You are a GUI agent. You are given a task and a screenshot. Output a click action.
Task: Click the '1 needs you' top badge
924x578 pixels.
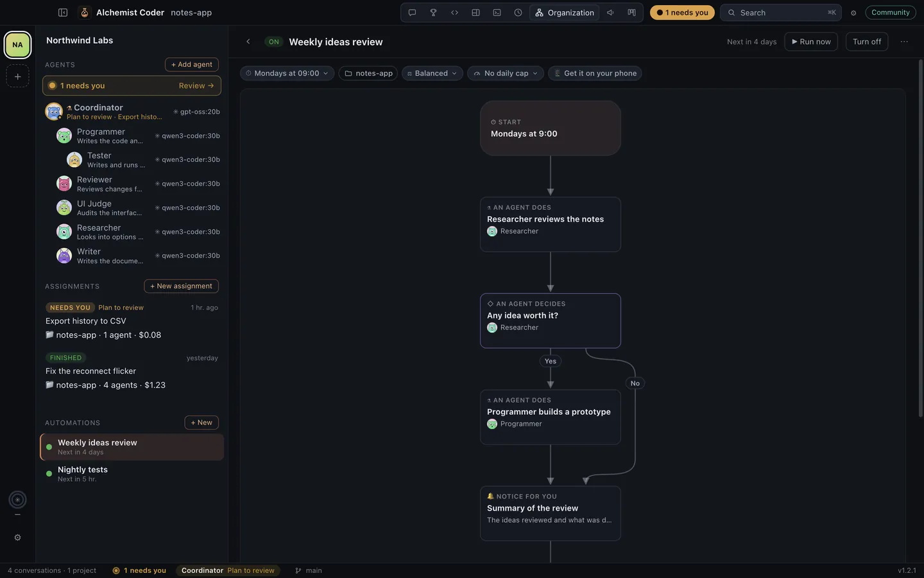682,12
